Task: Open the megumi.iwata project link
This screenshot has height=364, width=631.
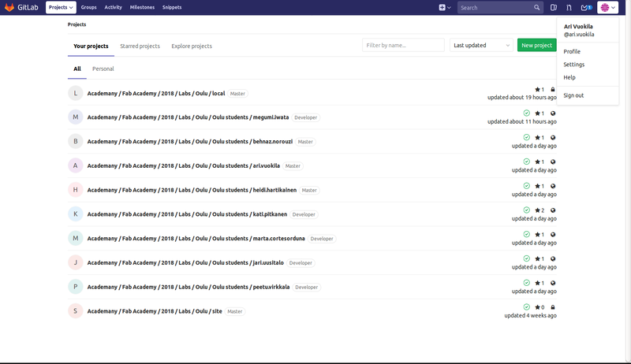Action: (188, 117)
